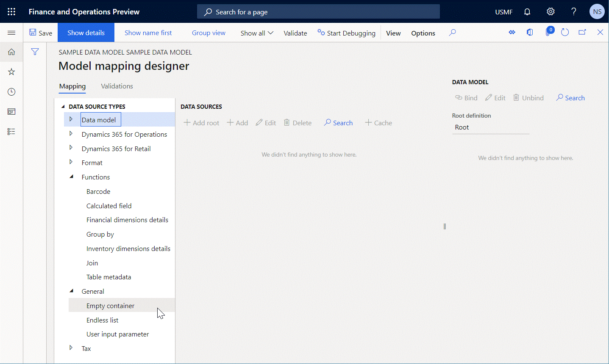The image size is (609, 364).
Task: Click in the Search for a page box
Action: 318,11
